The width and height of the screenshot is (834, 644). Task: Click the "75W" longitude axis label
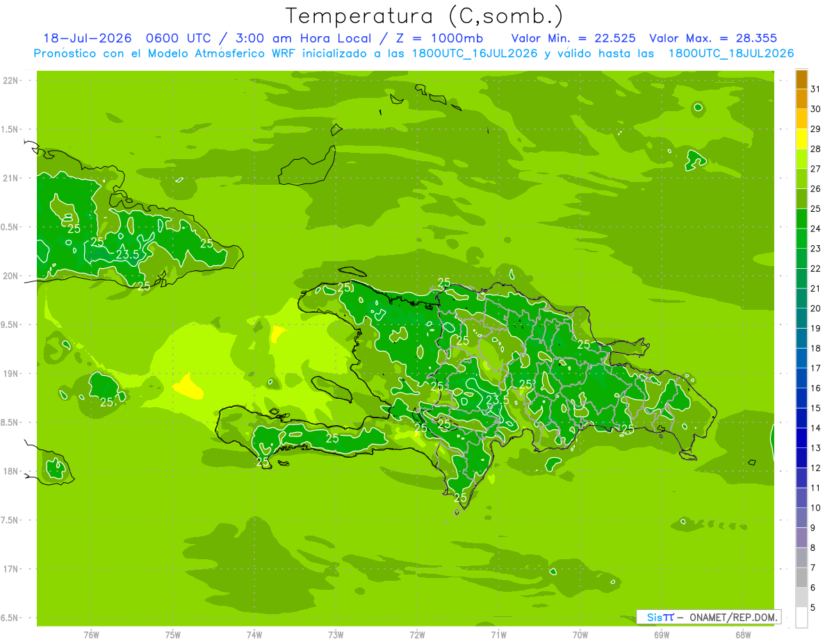[173, 634]
